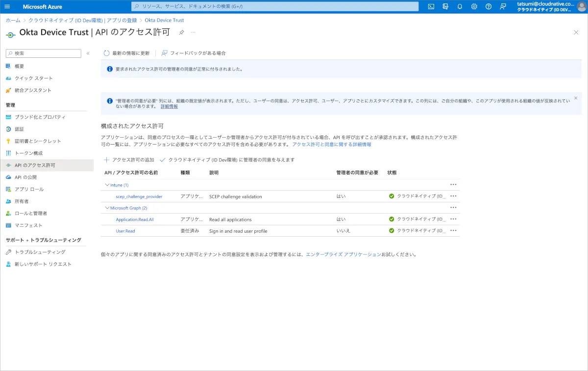Open the hamburger portal menu

click(7, 6)
